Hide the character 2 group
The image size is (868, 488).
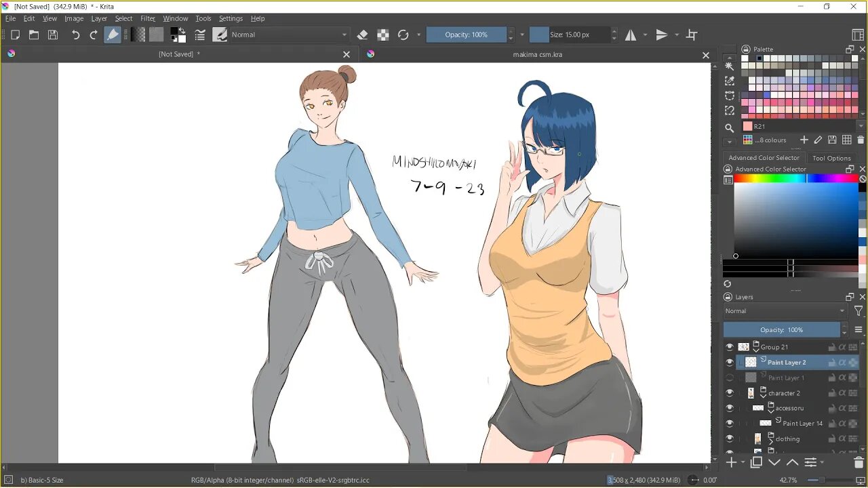730,393
